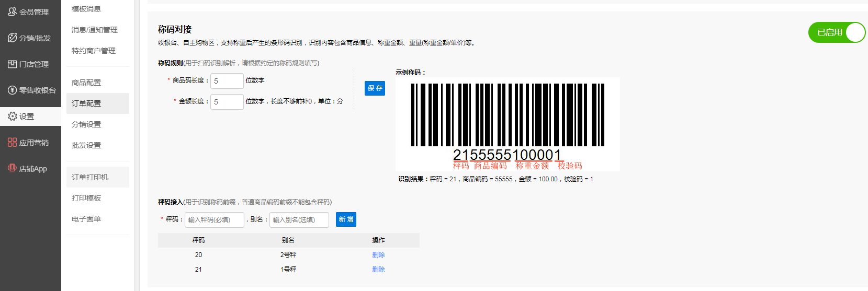Open 订单打印机 settings page

coord(90,177)
